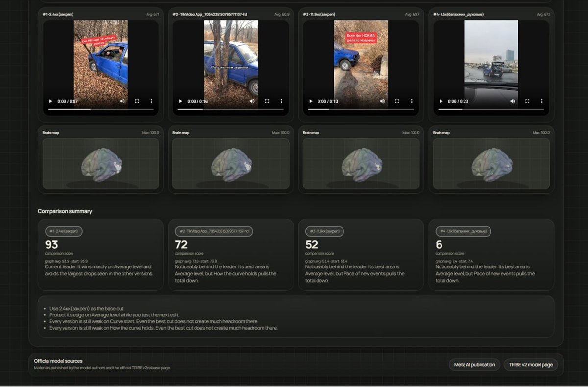The width and height of the screenshot is (588, 387).
Task: Select the #2-TikVideo.App summary tag
Action: 214,231
